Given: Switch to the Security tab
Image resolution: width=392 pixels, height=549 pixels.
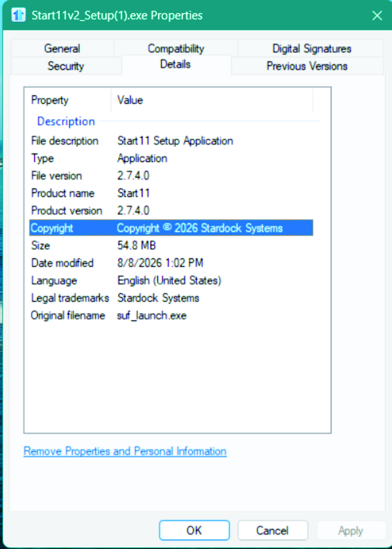Looking at the screenshot, I should (66, 66).
